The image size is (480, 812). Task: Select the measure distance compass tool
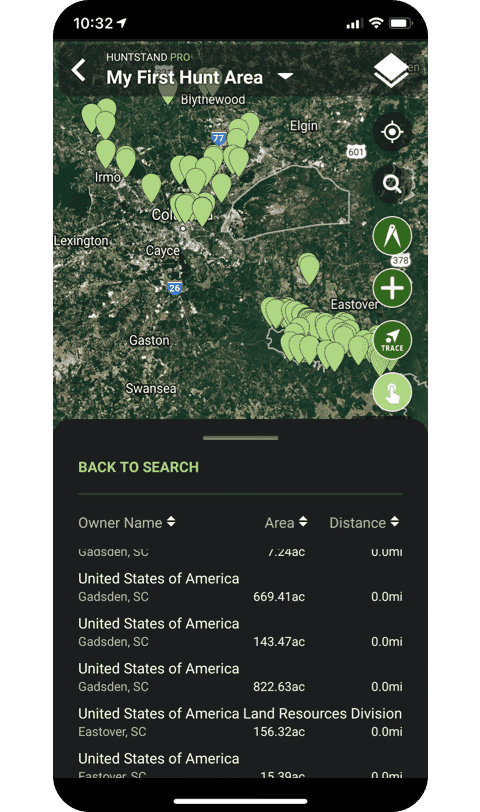[392, 236]
